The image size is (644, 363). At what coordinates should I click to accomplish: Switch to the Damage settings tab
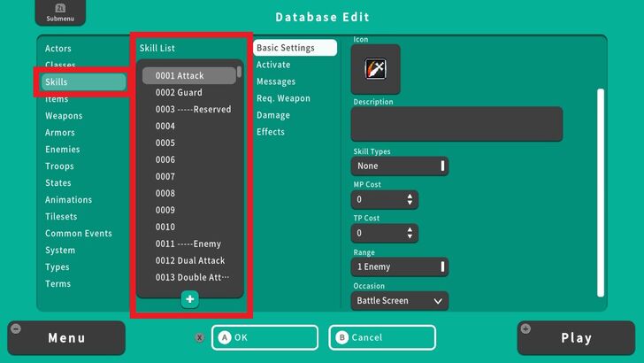pos(272,115)
